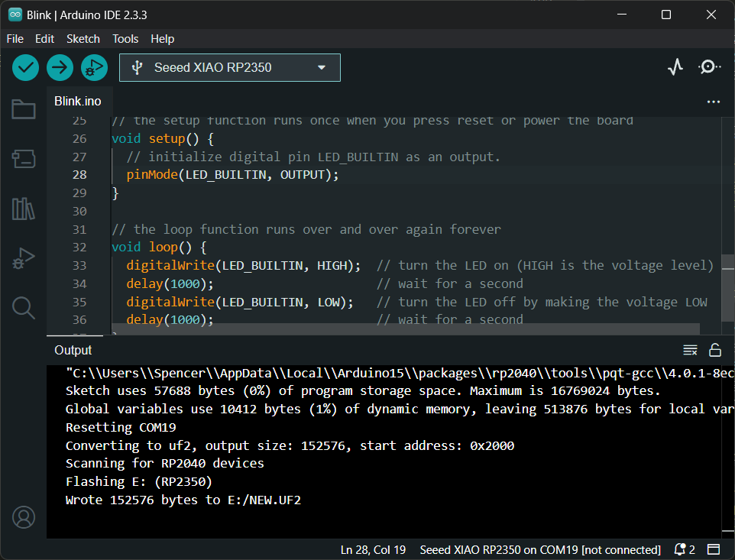Open the Debug sidebar panel
The width and height of the screenshot is (735, 560).
pyautogui.click(x=24, y=258)
